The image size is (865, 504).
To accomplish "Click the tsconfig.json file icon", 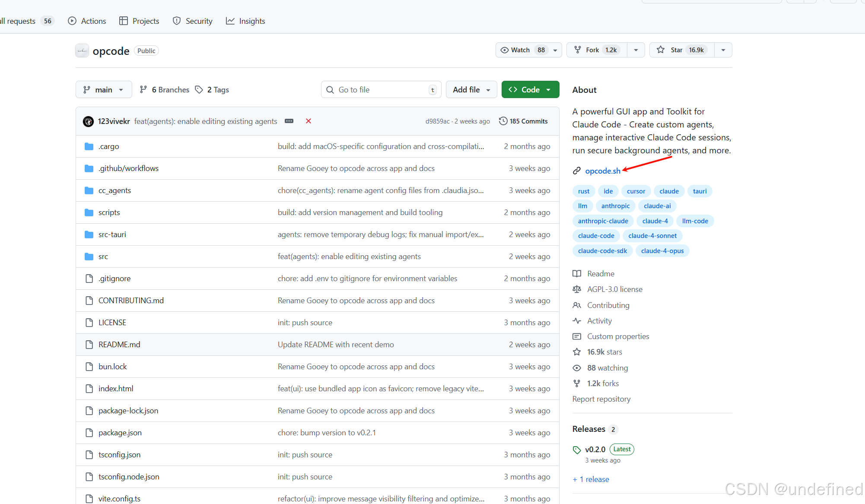I will [89, 455].
